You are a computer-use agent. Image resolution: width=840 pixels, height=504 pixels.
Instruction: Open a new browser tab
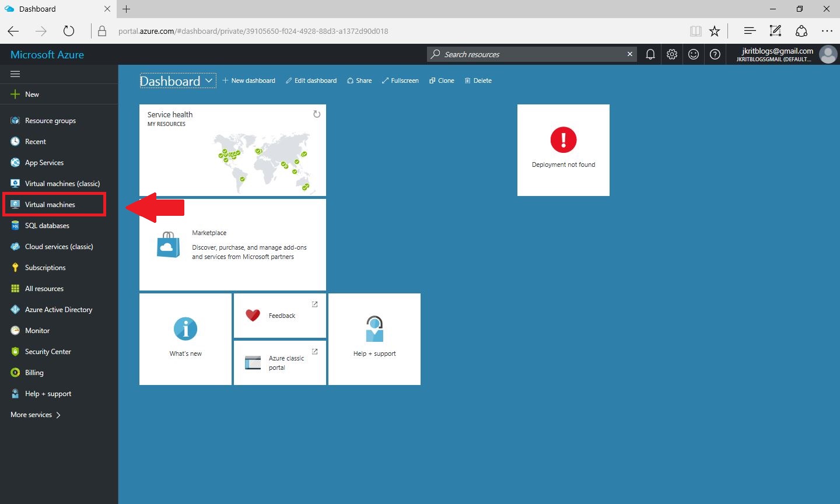click(126, 9)
